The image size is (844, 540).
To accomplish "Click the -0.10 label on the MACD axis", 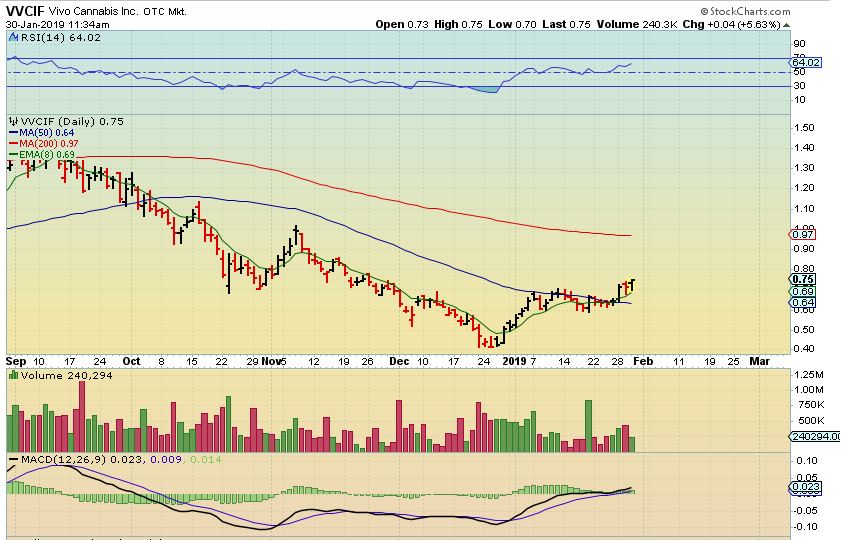I will pos(805,527).
